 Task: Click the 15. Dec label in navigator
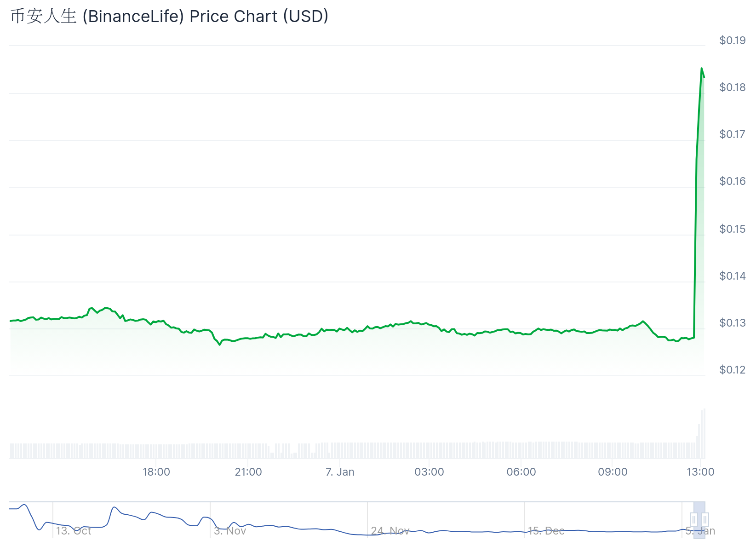(546, 531)
